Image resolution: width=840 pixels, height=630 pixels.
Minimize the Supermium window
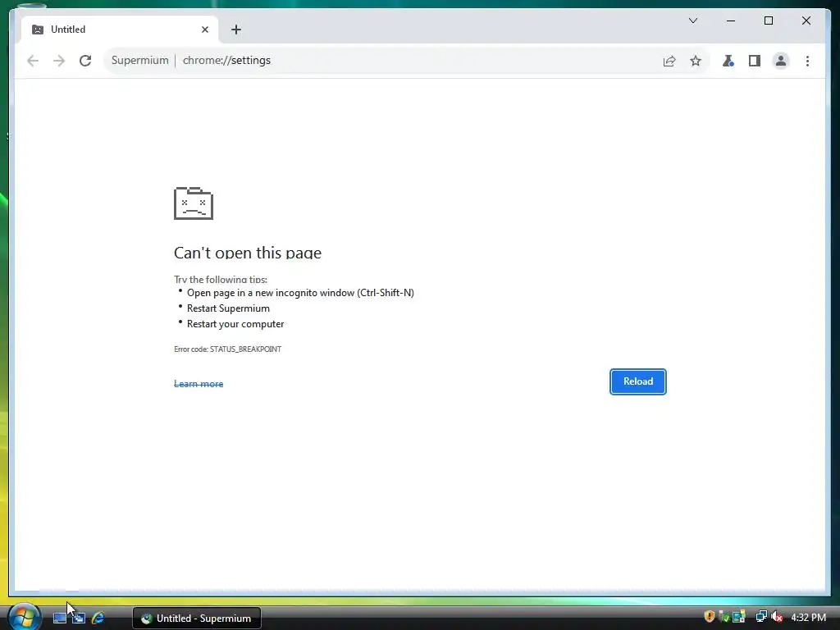(x=731, y=21)
